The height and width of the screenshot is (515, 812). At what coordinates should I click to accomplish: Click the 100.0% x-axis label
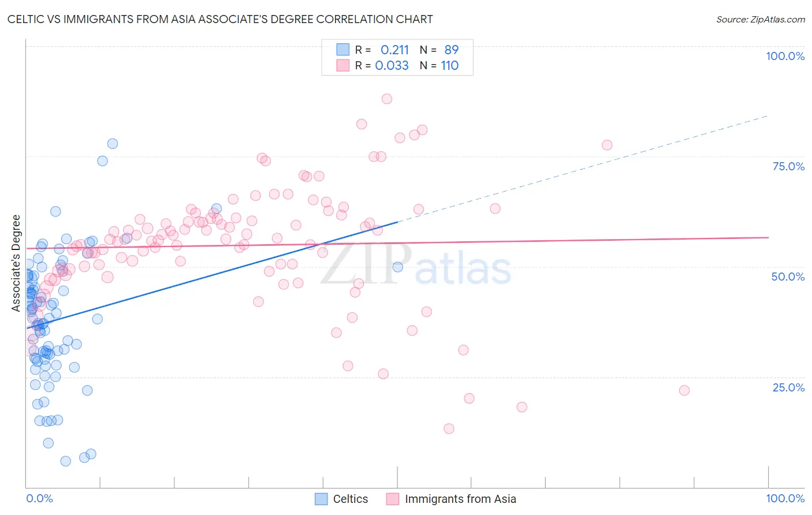tap(785, 498)
